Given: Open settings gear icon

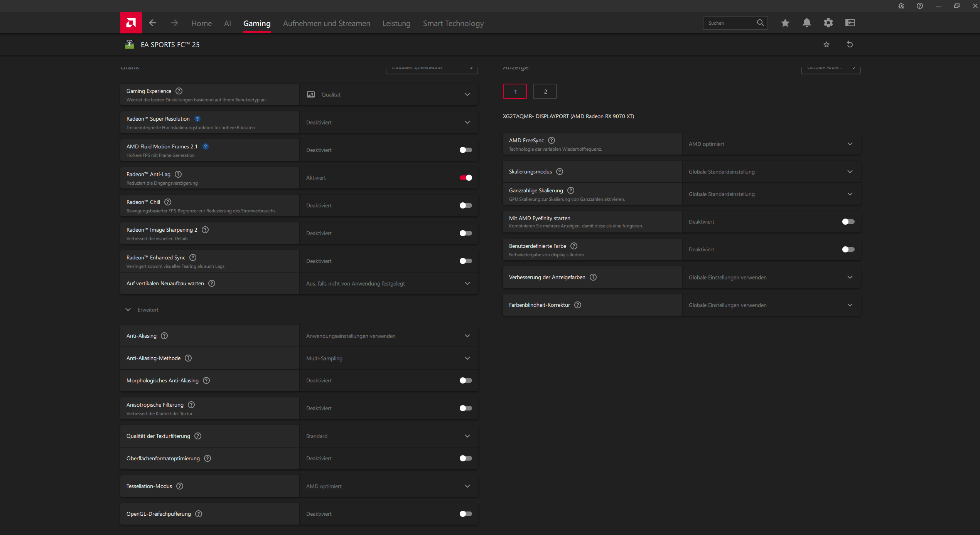Looking at the screenshot, I should click(828, 23).
